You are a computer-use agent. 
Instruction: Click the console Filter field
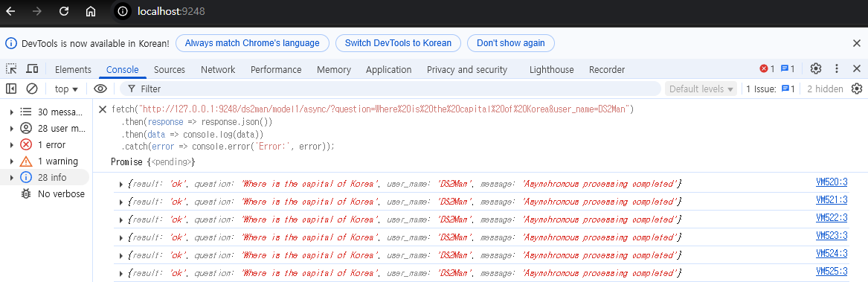(390, 89)
